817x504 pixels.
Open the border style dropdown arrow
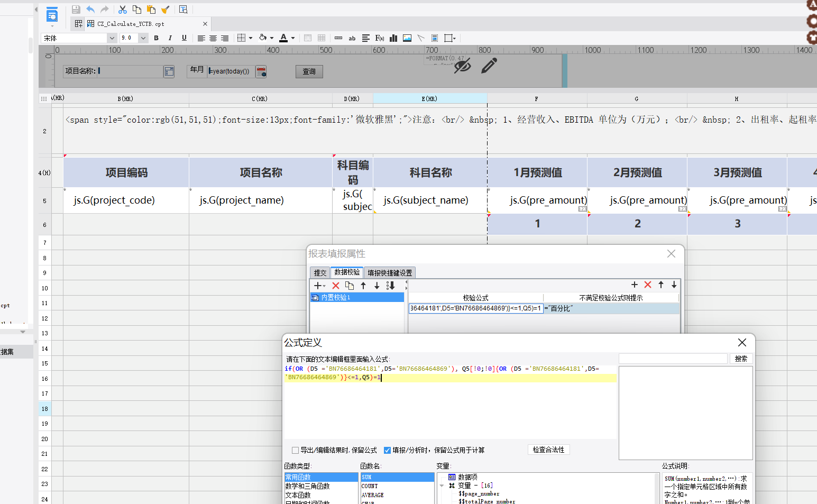(x=251, y=38)
